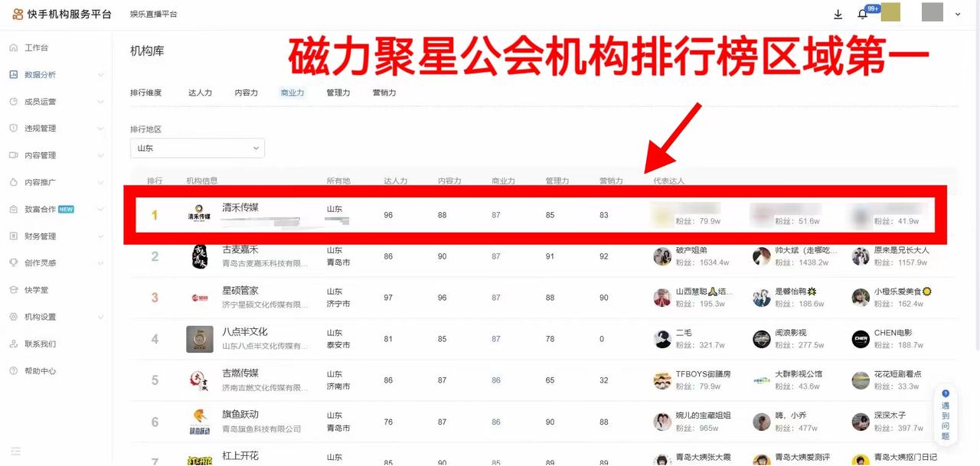Click the 内容推广 flame icon
Image resolution: width=980 pixels, height=466 pixels.
pyautogui.click(x=14, y=182)
